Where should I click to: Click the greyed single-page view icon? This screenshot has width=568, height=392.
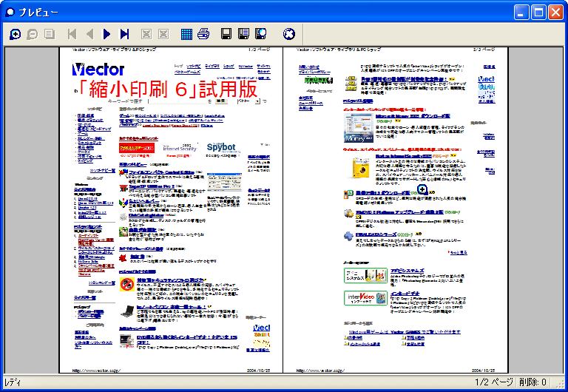click(x=50, y=35)
